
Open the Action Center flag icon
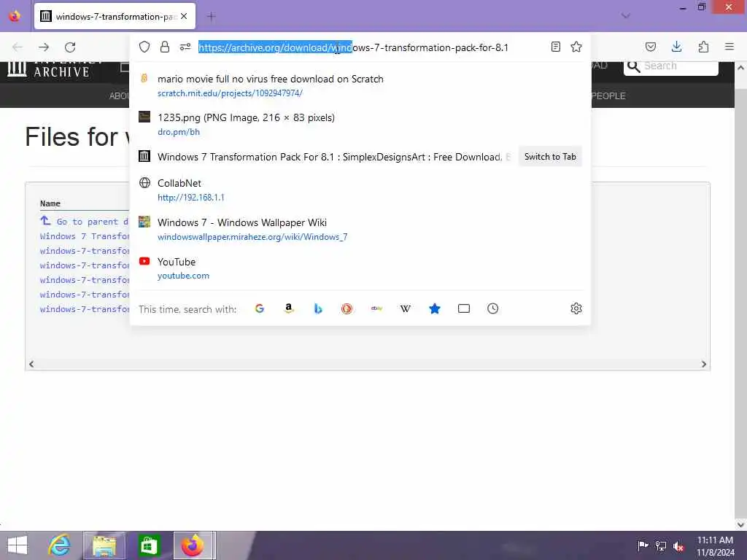(x=643, y=545)
